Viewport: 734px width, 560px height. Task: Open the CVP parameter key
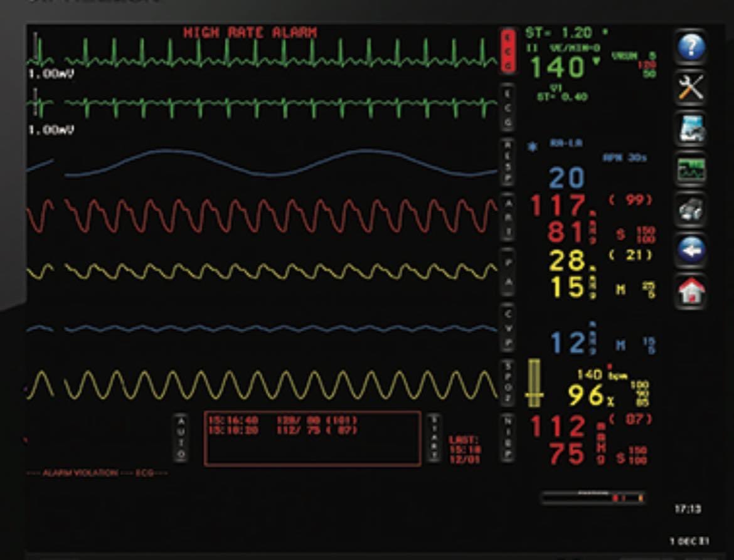(x=508, y=327)
